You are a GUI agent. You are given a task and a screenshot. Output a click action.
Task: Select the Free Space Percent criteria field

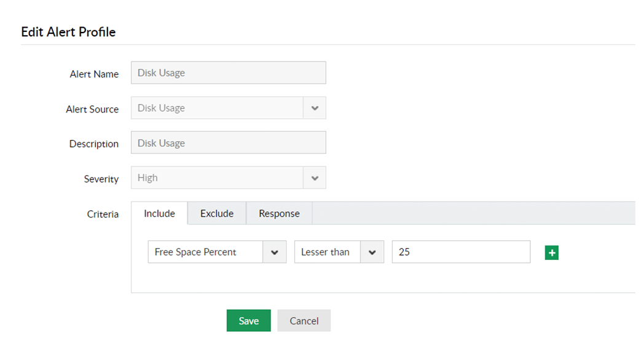coord(205,252)
